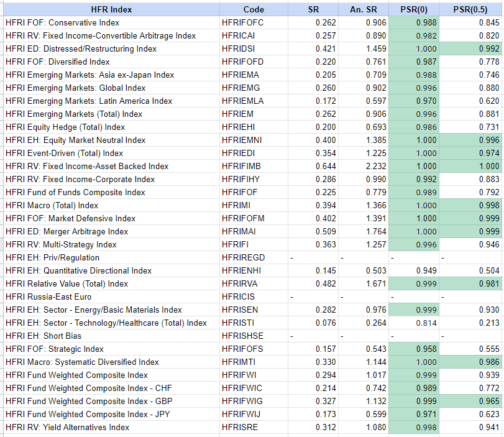Select "HFRI EH: Sector - Technology/Healthcare (Total) Index"

(x=111, y=323)
